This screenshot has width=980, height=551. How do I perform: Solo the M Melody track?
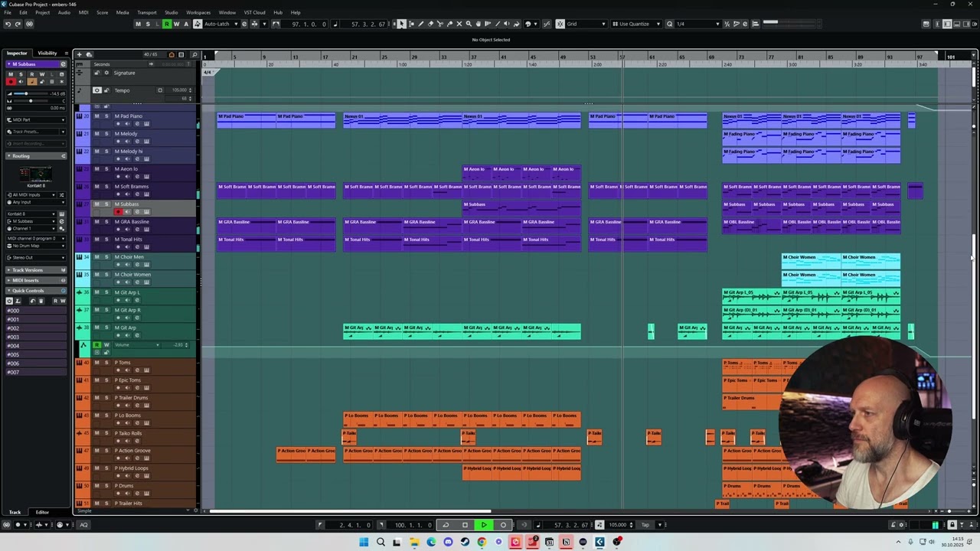(x=106, y=134)
